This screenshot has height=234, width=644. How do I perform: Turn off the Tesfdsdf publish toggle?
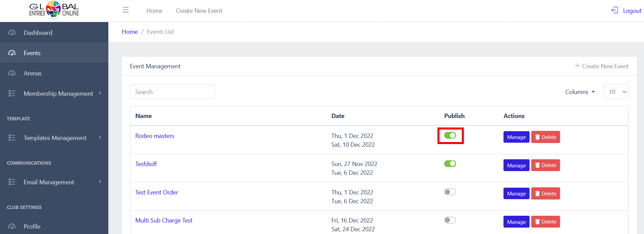(450, 163)
